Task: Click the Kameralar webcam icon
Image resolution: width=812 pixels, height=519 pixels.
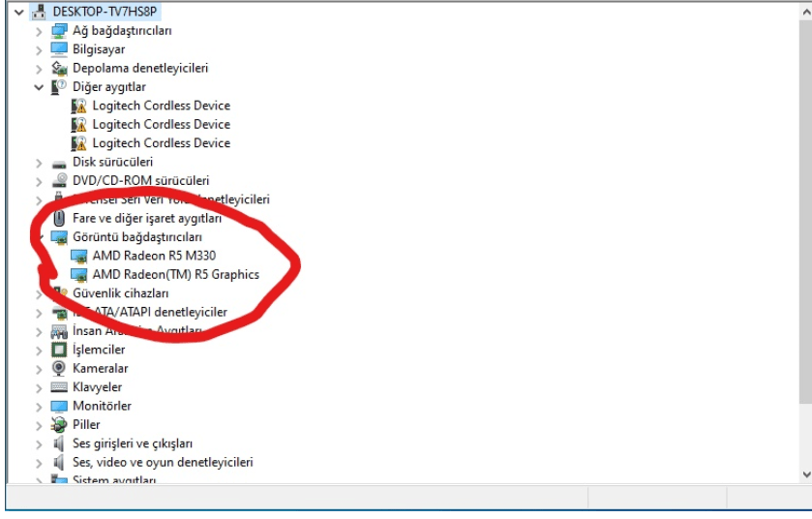Action: click(59, 368)
